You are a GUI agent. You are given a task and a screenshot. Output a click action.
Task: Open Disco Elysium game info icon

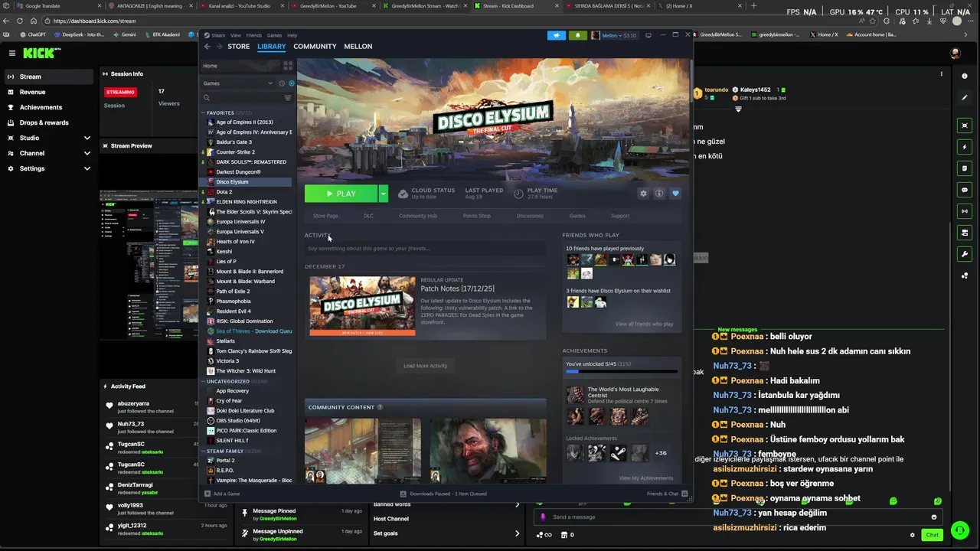pos(659,194)
